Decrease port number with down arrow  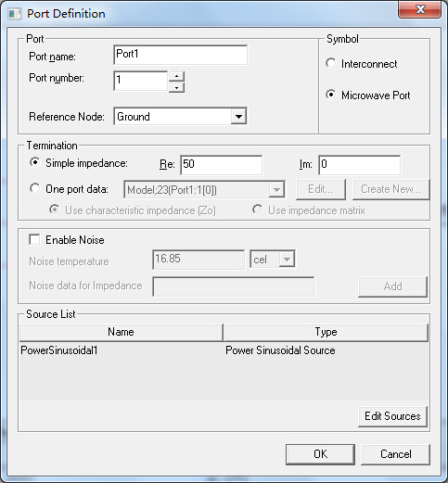point(176,87)
